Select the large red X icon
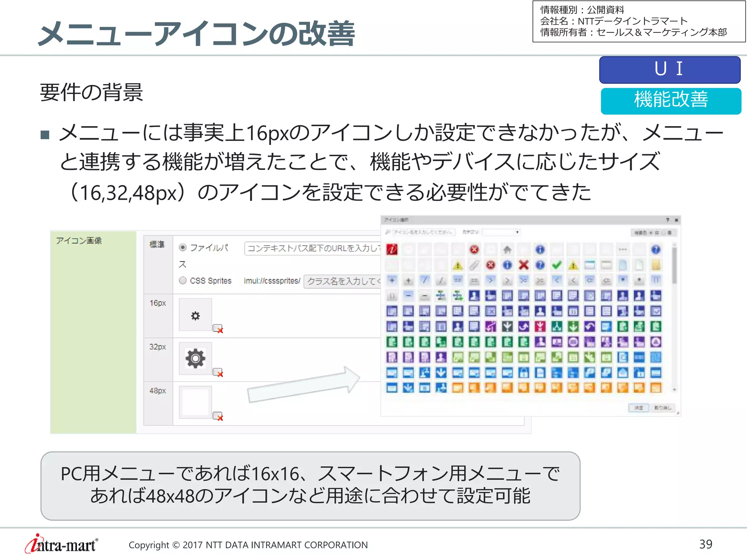The height and width of the screenshot is (560, 747). (524, 265)
